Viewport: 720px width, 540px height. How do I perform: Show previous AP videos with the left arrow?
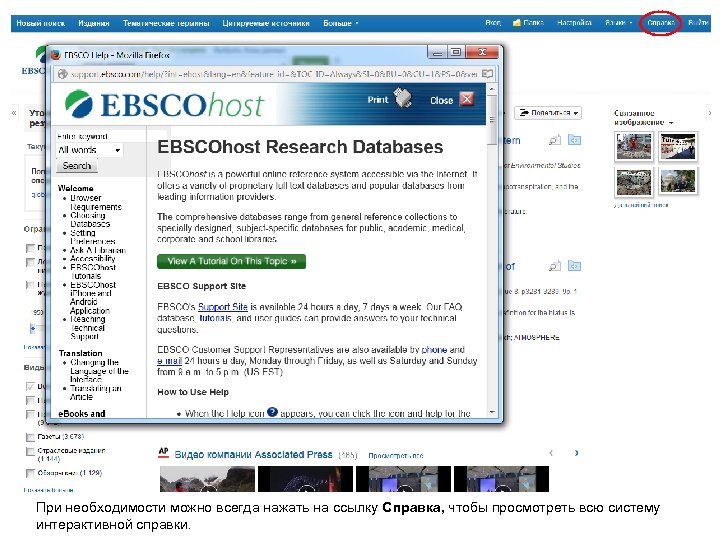point(551,453)
